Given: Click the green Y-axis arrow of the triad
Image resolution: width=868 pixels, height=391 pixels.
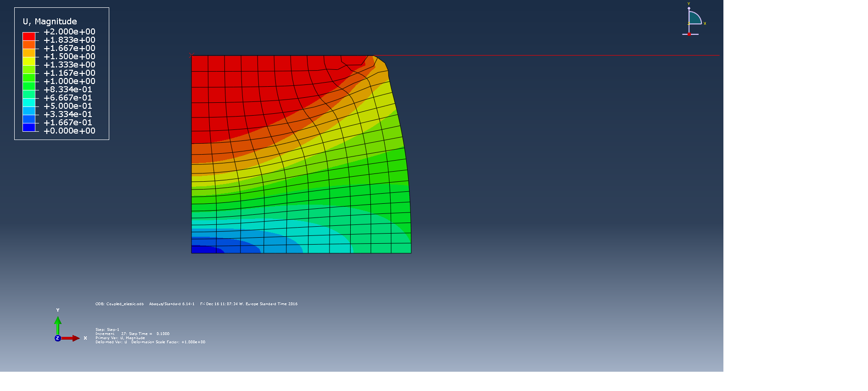Looking at the screenshot, I should [x=58, y=324].
